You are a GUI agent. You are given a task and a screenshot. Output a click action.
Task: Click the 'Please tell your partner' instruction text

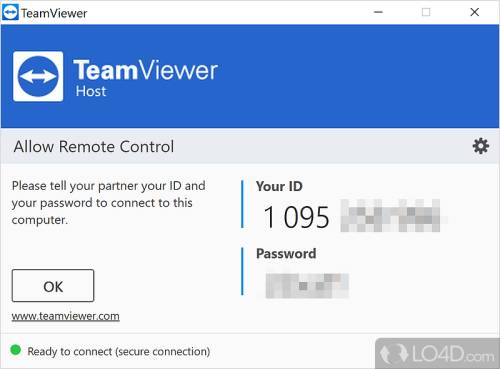(109, 203)
